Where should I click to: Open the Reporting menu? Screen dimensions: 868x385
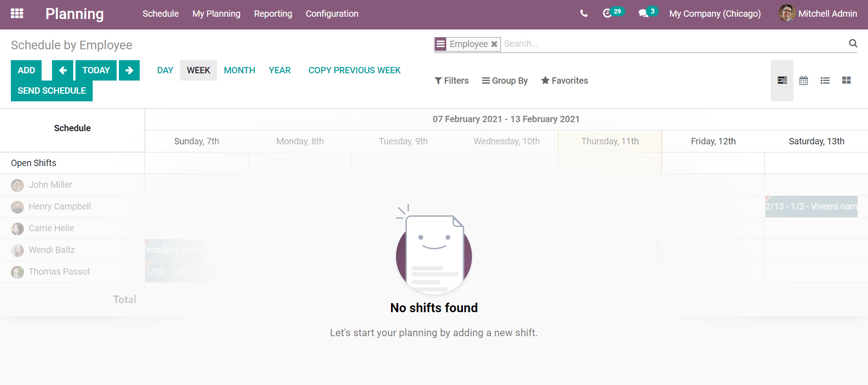(273, 14)
